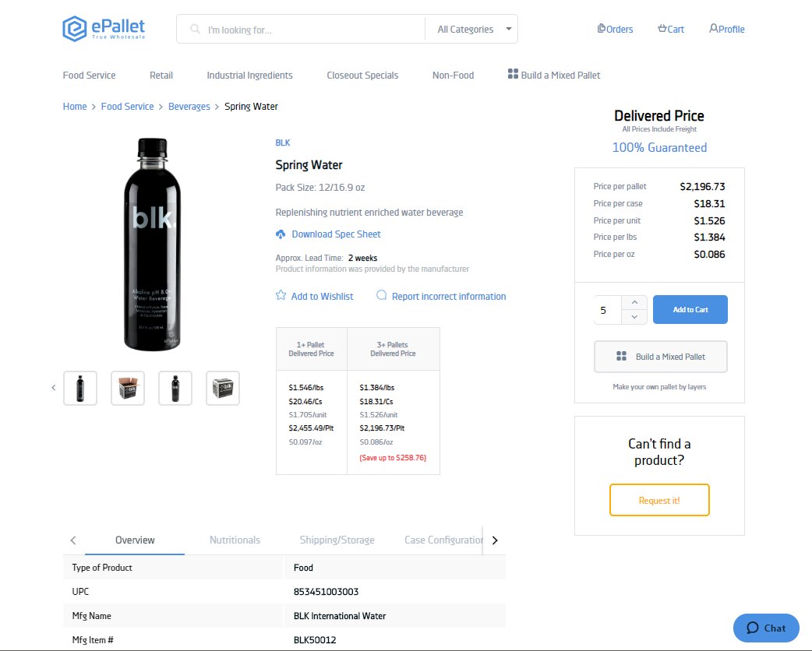Open the Profile page
812x651 pixels.
(x=727, y=30)
